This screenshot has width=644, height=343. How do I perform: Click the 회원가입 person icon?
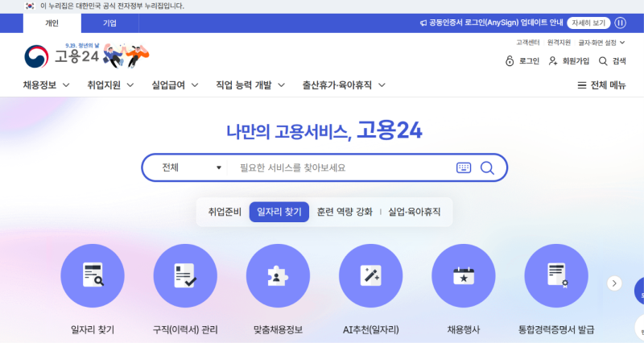point(553,61)
